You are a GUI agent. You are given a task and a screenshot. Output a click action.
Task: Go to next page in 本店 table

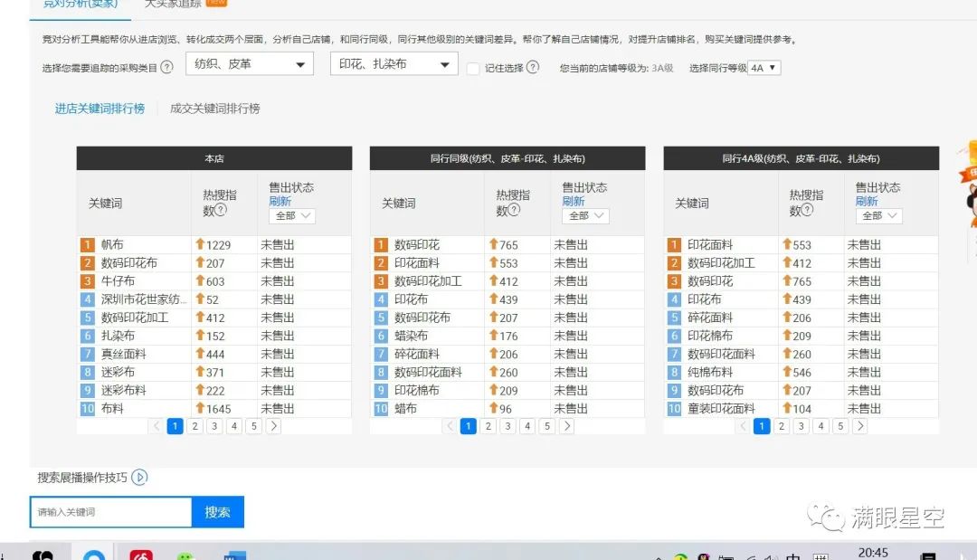[273, 426]
